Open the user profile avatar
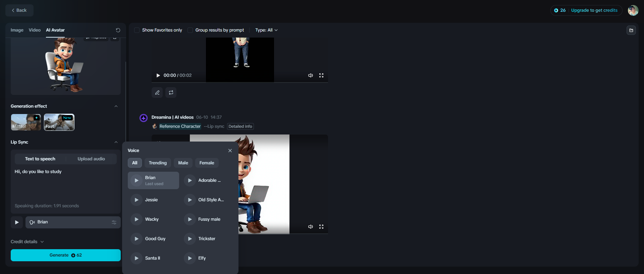This screenshot has height=274, width=644. click(x=633, y=10)
